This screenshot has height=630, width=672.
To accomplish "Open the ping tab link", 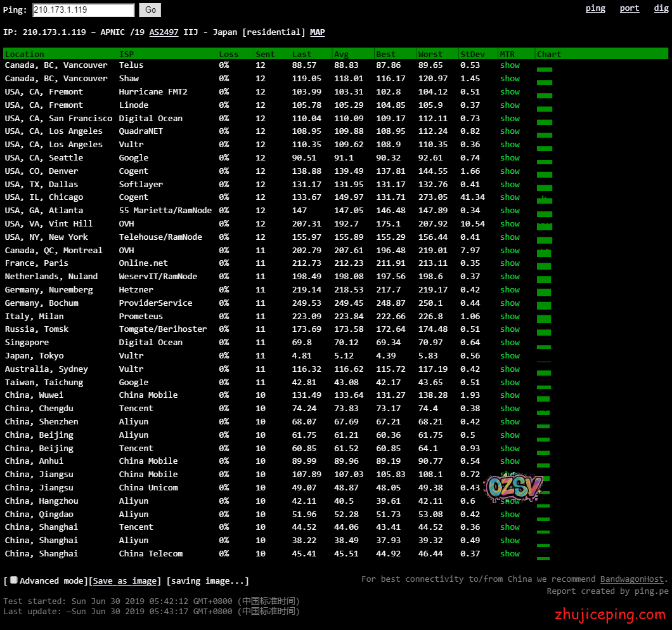I will click(x=595, y=8).
